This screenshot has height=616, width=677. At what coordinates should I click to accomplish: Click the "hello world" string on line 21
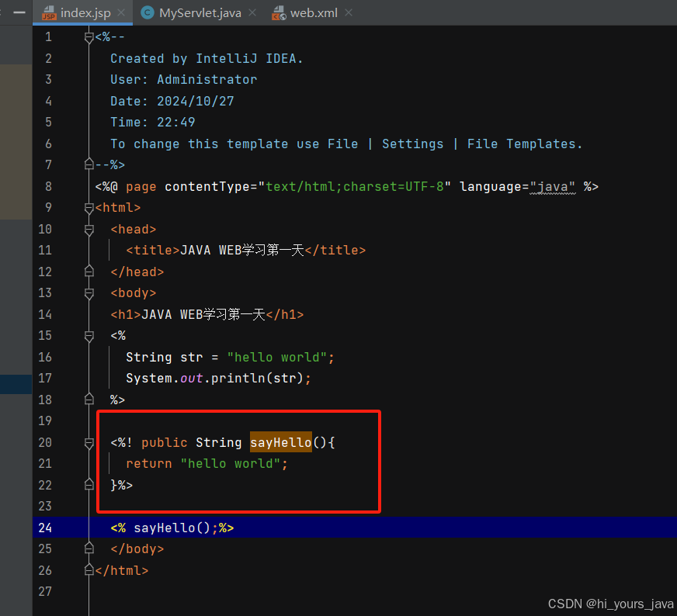pyautogui.click(x=231, y=464)
